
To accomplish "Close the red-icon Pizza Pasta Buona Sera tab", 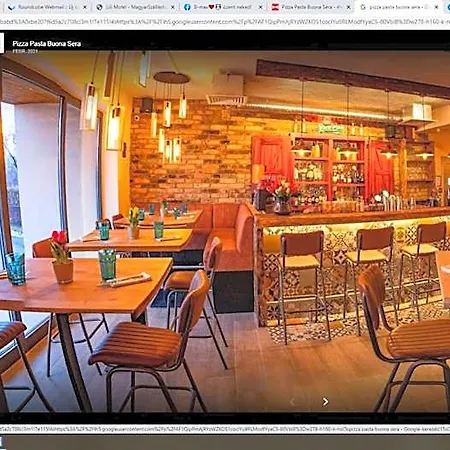I will [349, 7].
